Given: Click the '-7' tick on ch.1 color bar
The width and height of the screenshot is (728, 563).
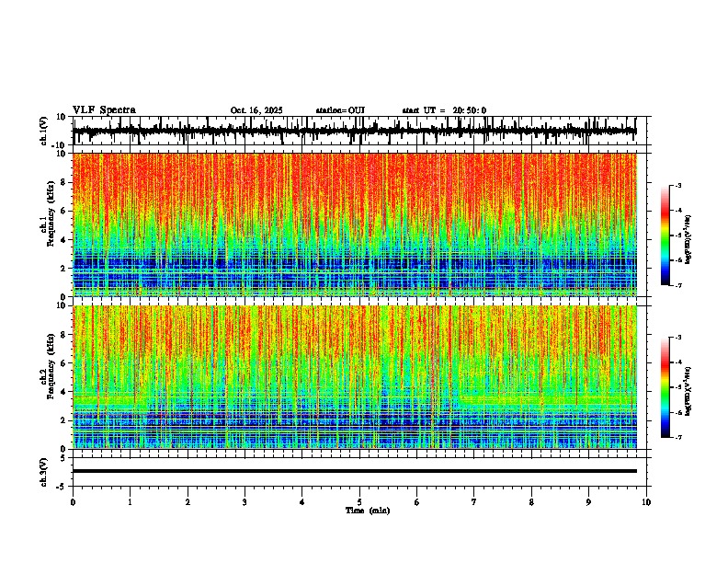Looking at the screenshot, I should click(x=678, y=285).
